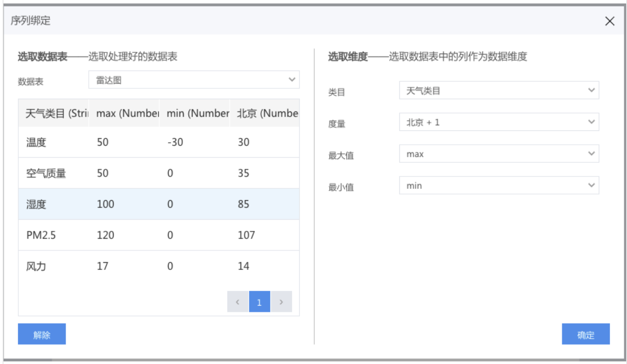Go to previous page arrow in pagination
Image resolution: width=627 pixels, height=364 pixels.
click(238, 302)
